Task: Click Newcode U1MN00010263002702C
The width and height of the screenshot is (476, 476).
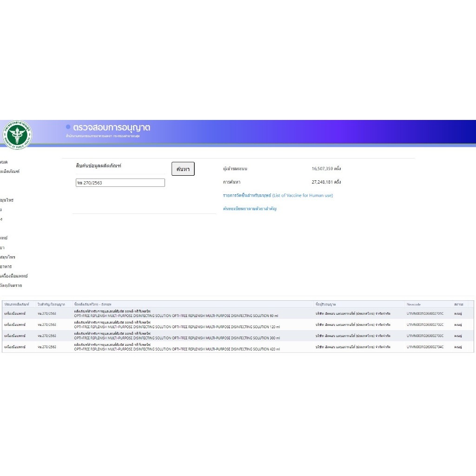Action: click(x=425, y=324)
